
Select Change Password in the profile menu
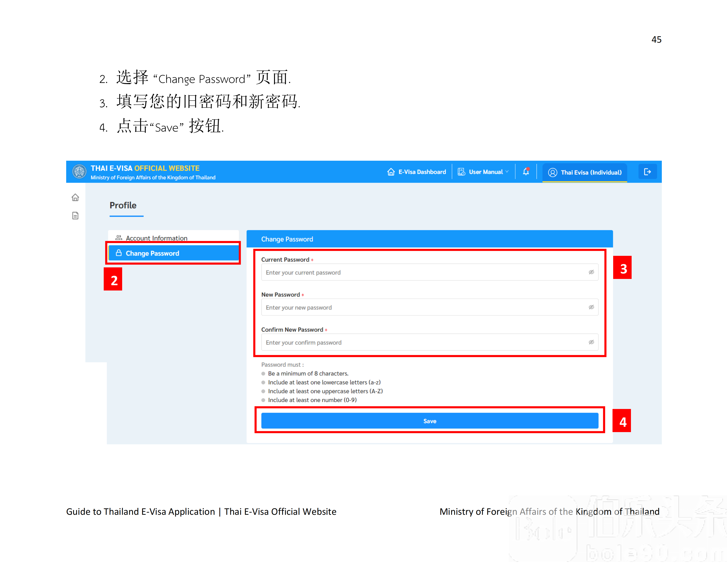pyautogui.click(x=152, y=253)
